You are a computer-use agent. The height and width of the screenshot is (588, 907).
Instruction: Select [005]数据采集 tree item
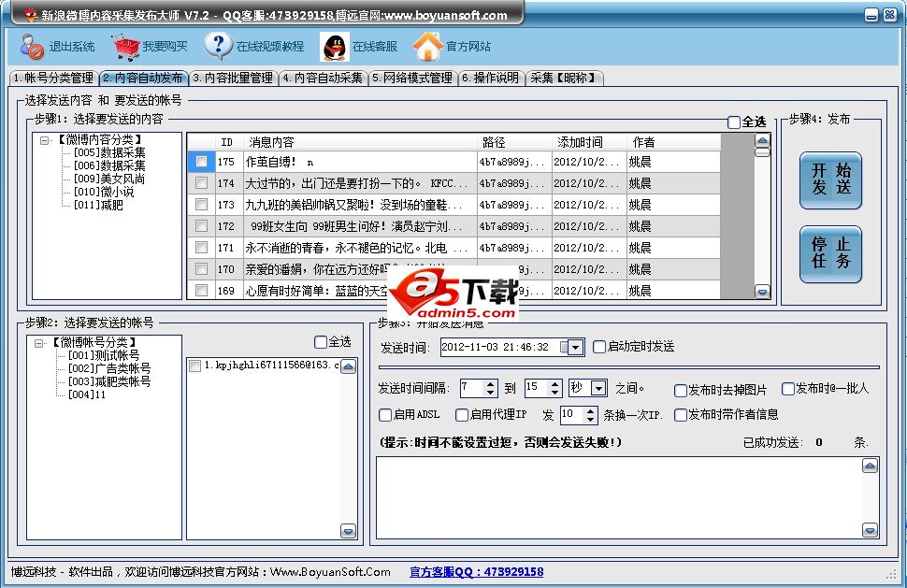click(109, 152)
